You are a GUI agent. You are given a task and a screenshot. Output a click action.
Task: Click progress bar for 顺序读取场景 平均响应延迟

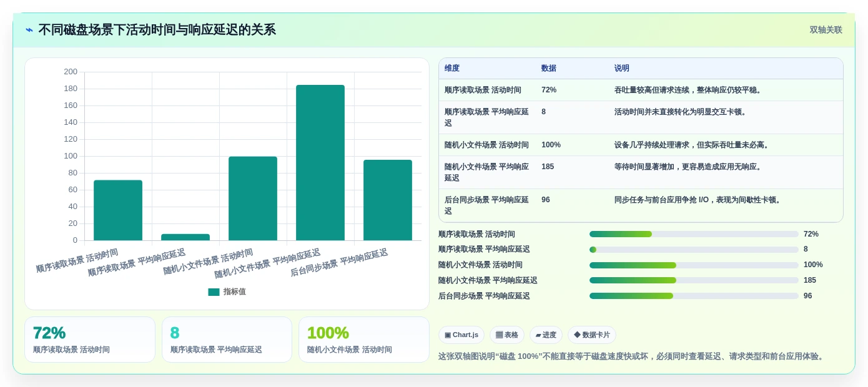pyautogui.click(x=694, y=250)
